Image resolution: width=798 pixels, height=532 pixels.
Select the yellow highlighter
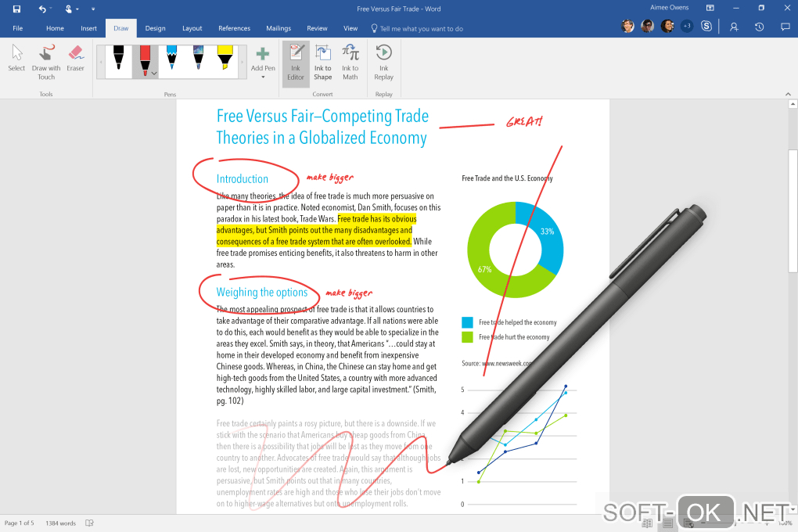[225, 58]
